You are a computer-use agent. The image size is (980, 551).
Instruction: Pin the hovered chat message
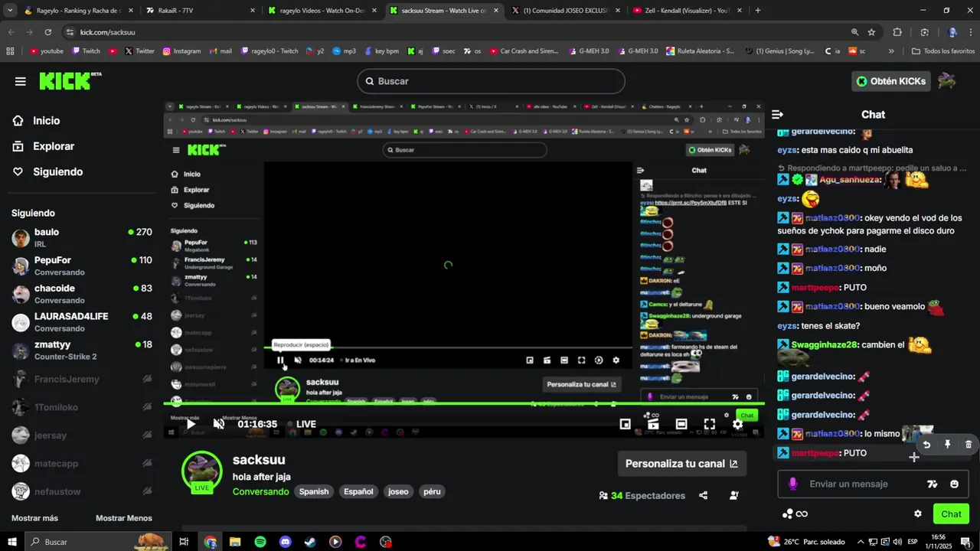947,445
